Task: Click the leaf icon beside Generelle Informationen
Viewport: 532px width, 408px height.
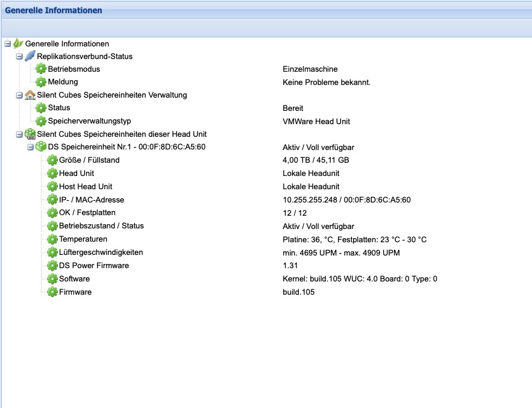Action: point(18,43)
